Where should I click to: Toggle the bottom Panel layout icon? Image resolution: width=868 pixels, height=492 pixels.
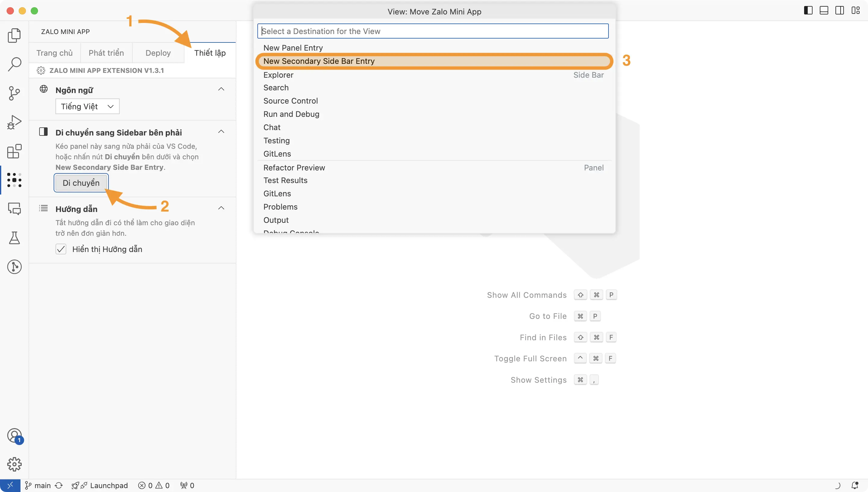824,11
